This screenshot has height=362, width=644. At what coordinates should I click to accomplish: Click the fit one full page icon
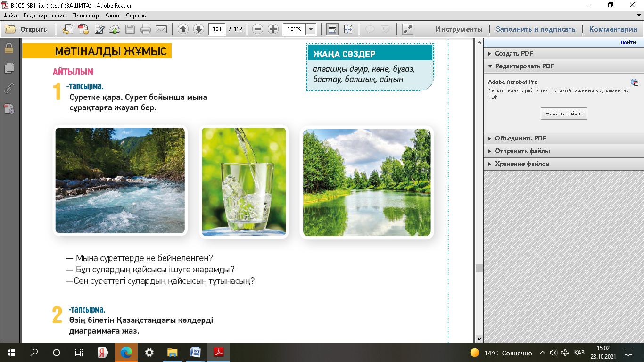(x=348, y=29)
